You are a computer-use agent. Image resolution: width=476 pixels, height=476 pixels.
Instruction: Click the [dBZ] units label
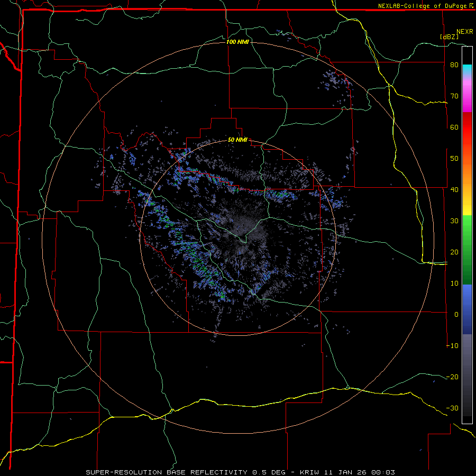pyautogui.click(x=449, y=36)
